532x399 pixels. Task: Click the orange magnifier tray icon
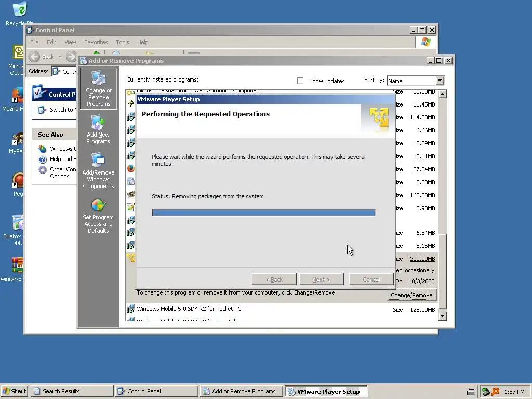tap(495, 392)
